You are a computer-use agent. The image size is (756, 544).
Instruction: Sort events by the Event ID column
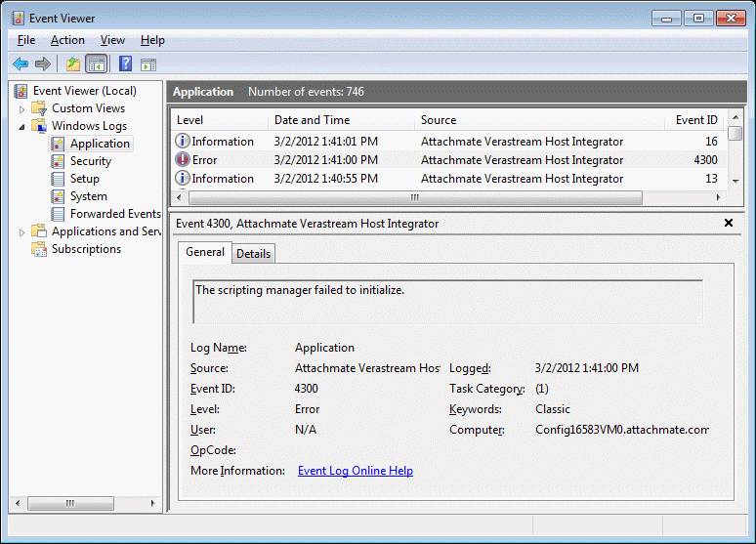[694, 120]
